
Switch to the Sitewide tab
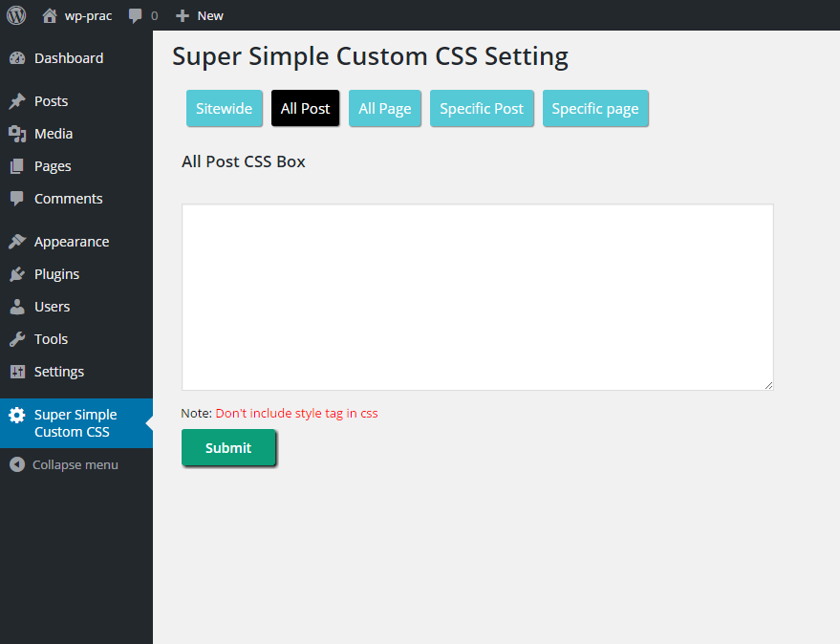224,108
